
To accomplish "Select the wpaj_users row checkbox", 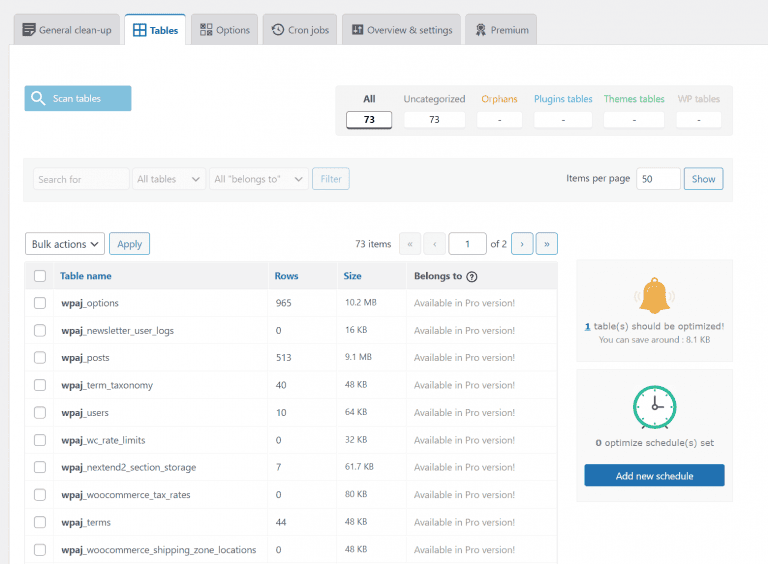I will [40, 413].
